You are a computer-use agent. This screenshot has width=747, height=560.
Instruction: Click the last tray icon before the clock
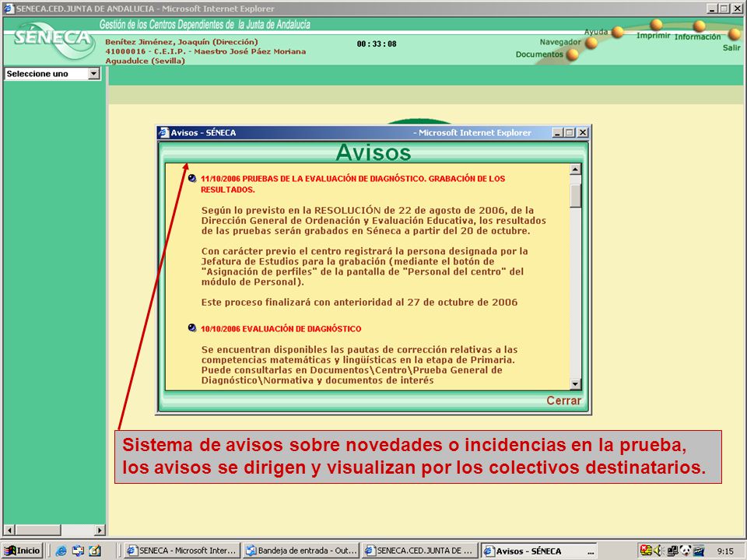click(x=699, y=551)
